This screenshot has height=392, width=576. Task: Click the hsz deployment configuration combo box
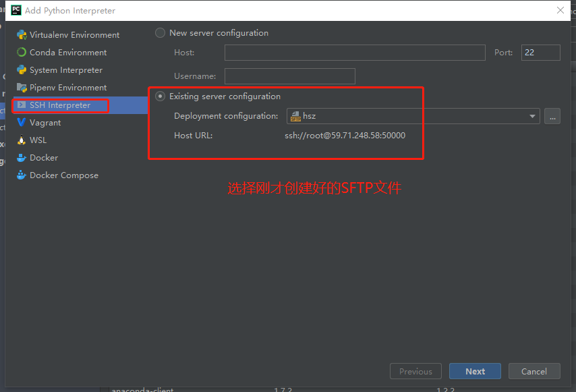(x=413, y=116)
